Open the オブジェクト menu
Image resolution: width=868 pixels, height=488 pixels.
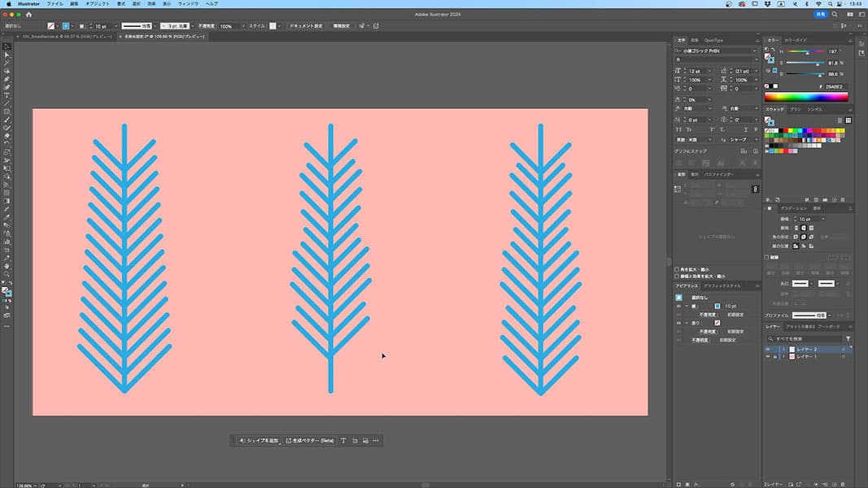tap(97, 4)
